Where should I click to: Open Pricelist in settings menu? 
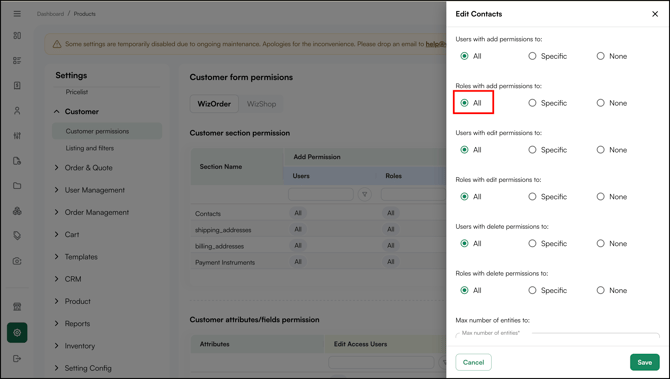[x=77, y=92]
